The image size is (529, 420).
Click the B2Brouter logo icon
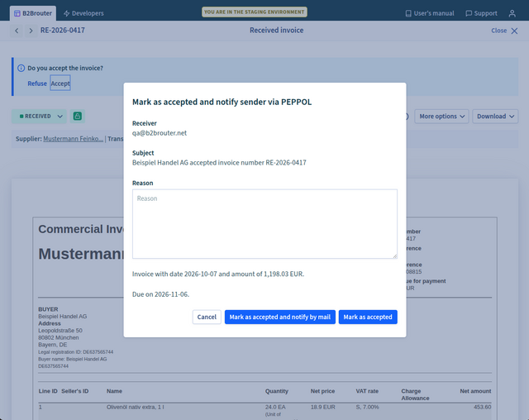[17, 13]
